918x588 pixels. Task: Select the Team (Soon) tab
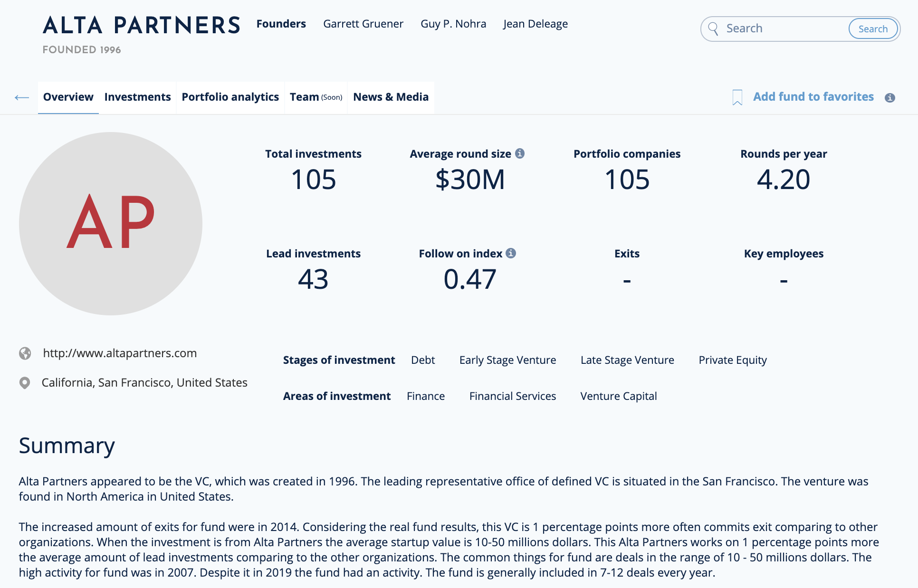(x=316, y=97)
